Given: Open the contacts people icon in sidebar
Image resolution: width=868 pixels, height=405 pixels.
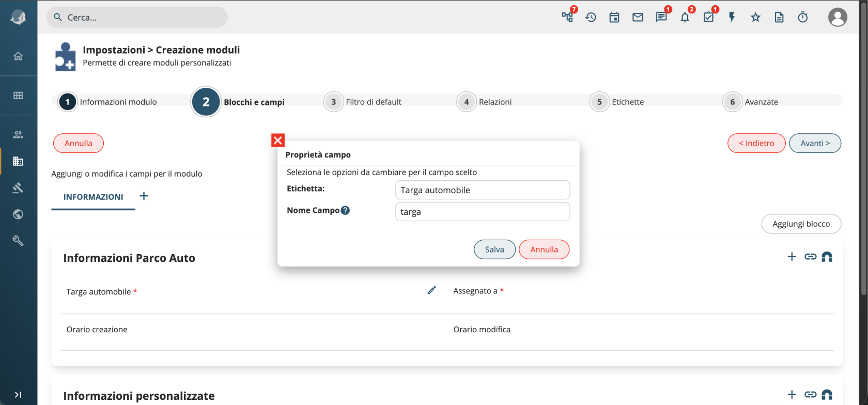Looking at the screenshot, I should pos(18,134).
